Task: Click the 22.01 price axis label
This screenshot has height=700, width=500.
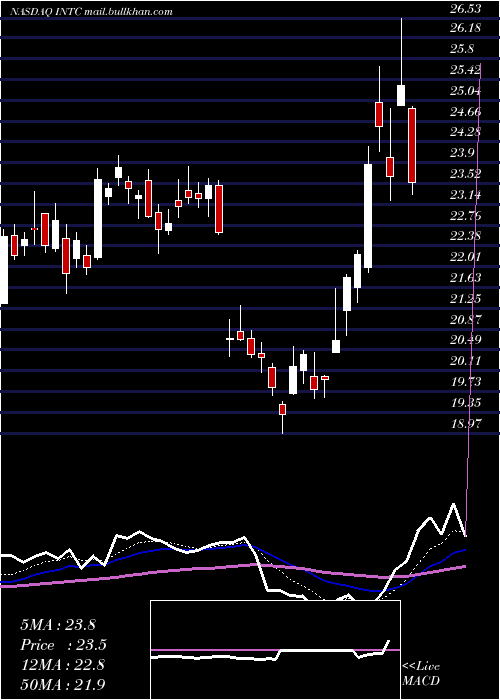Action: pos(465,257)
